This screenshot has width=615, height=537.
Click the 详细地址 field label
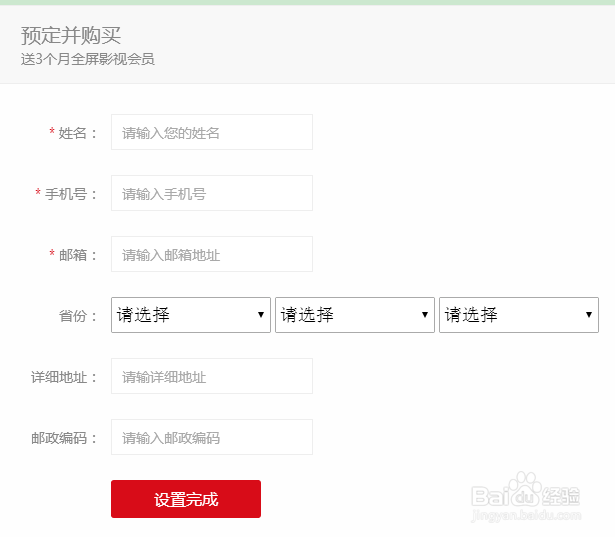click(x=64, y=377)
